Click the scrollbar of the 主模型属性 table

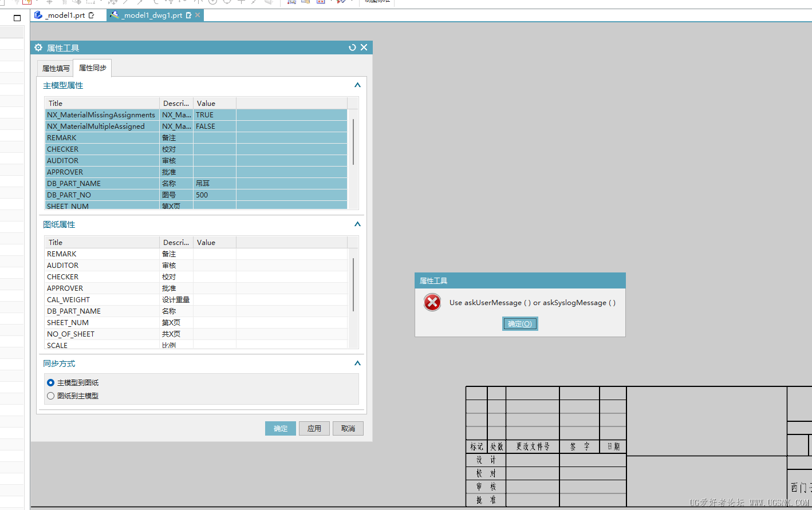pos(353,142)
